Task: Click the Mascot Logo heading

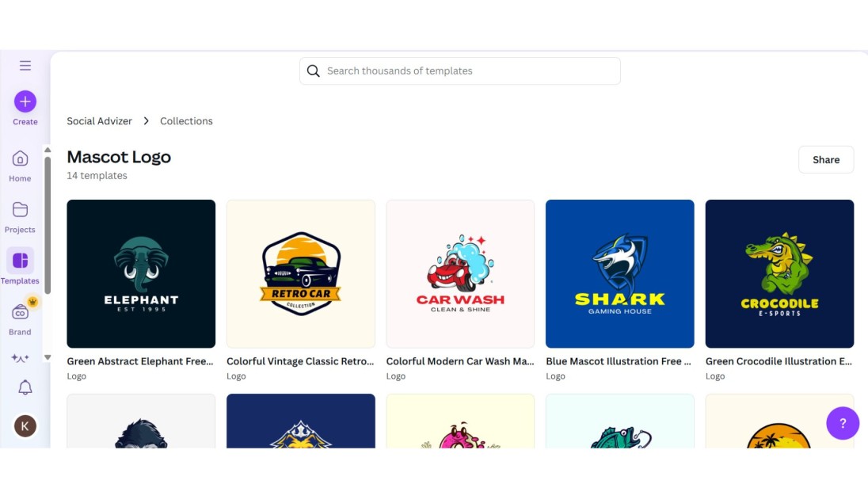Action: (x=119, y=157)
